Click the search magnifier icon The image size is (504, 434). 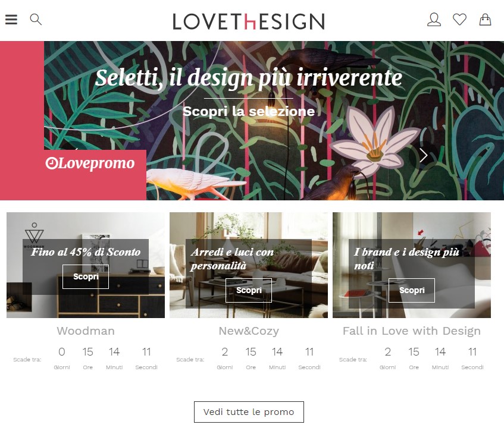pyautogui.click(x=36, y=20)
